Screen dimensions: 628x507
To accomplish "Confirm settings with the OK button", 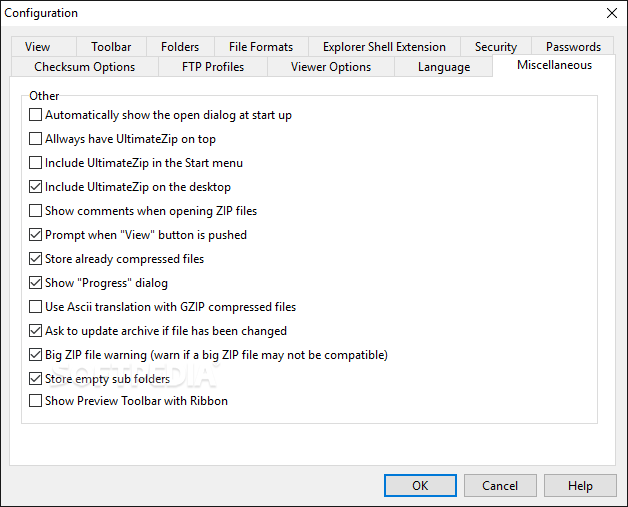I will click(x=420, y=485).
